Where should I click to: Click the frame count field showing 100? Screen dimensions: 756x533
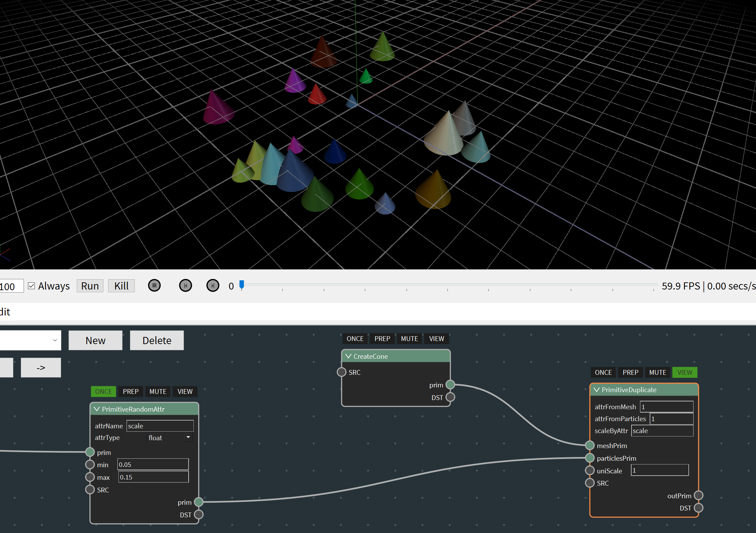[x=11, y=286]
